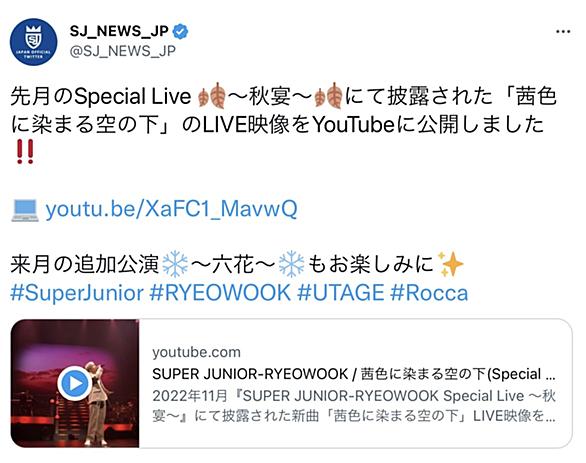Click the youtube.com domain label
This screenshot has width=586, height=463.
point(196,352)
